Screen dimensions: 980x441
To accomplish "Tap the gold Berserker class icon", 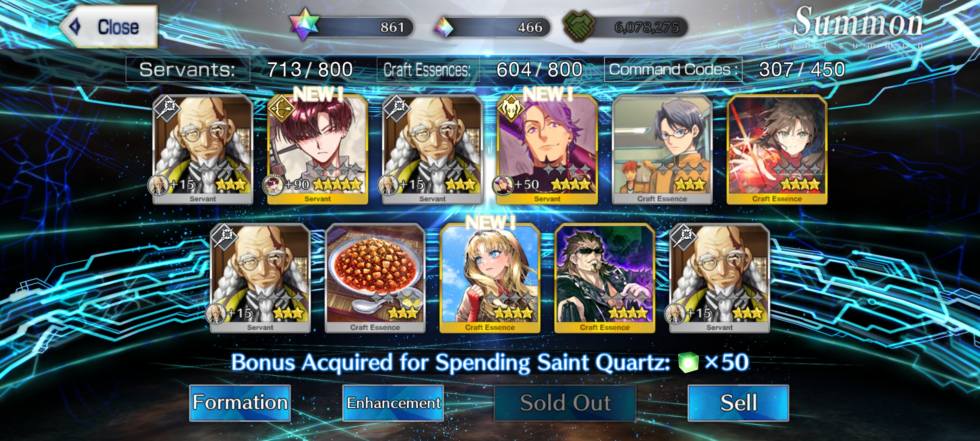I will (x=511, y=109).
